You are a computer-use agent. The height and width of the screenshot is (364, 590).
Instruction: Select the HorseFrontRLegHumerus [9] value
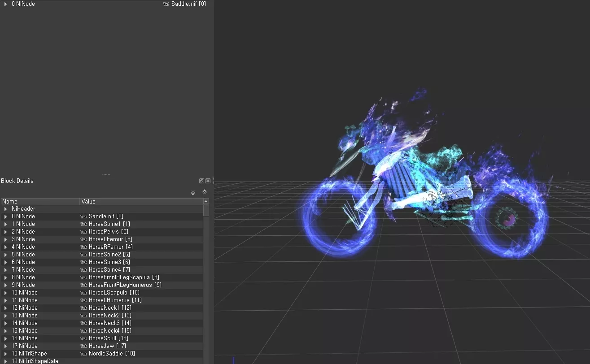(125, 285)
